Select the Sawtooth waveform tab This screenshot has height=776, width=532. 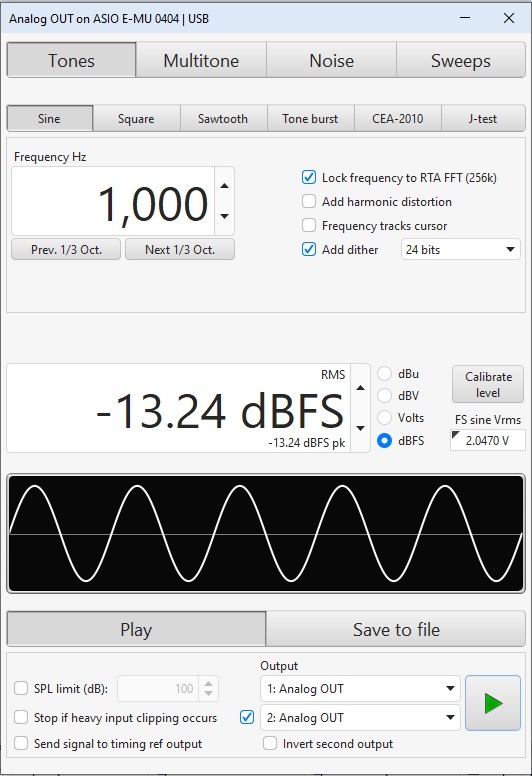223,119
